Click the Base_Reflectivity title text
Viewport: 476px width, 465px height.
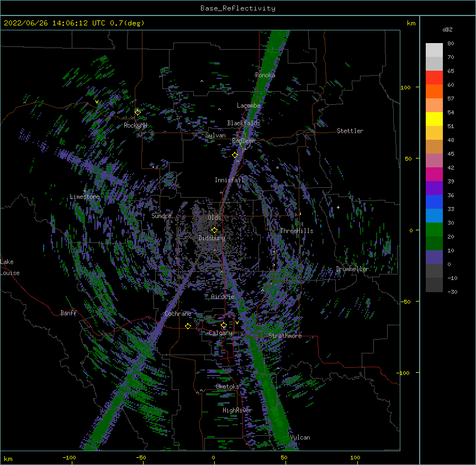(x=238, y=8)
